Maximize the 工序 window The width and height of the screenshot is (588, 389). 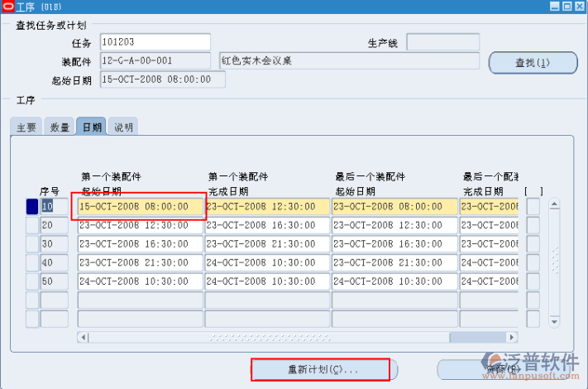pyautogui.click(x=566, y=7)
